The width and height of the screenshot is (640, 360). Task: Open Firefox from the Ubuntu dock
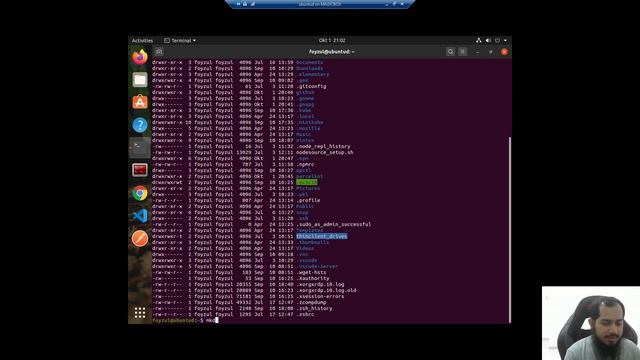coord(140,57)
